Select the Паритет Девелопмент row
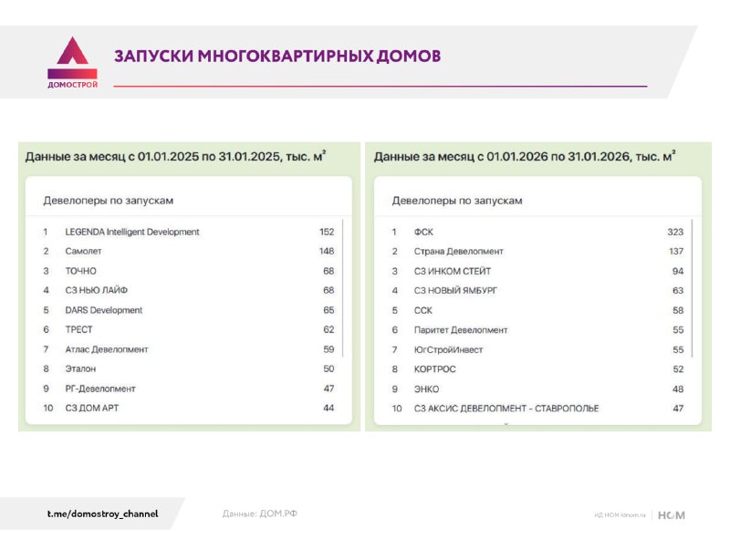The image size is (730, 560). pos(537,330)
